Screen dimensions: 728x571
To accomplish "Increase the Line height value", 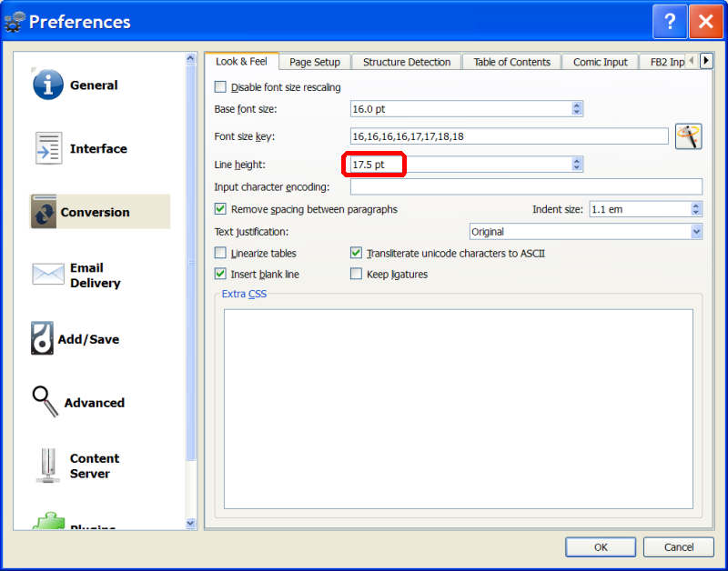I will coord(577,161).
